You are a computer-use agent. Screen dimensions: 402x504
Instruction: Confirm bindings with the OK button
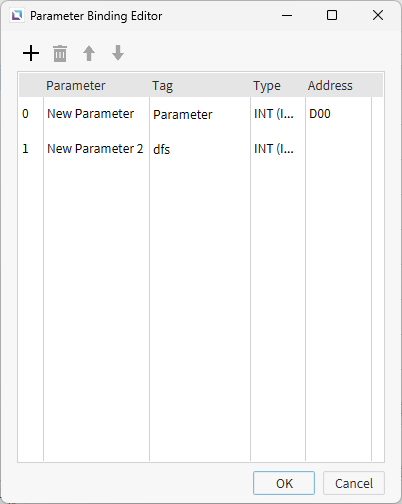284,483
